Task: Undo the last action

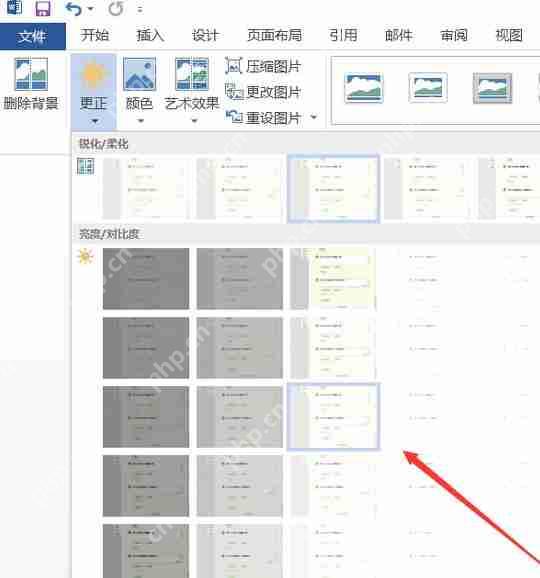Action: click(x=73, y=9)
